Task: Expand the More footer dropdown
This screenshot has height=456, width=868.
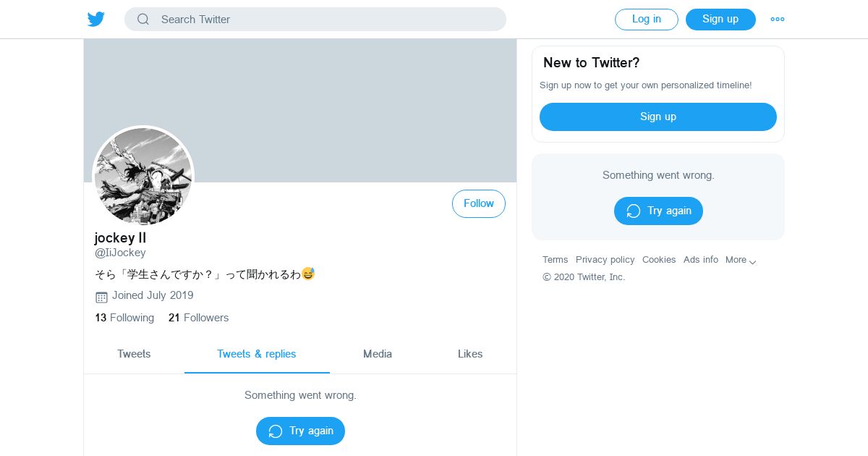Action: coord(741,260)
